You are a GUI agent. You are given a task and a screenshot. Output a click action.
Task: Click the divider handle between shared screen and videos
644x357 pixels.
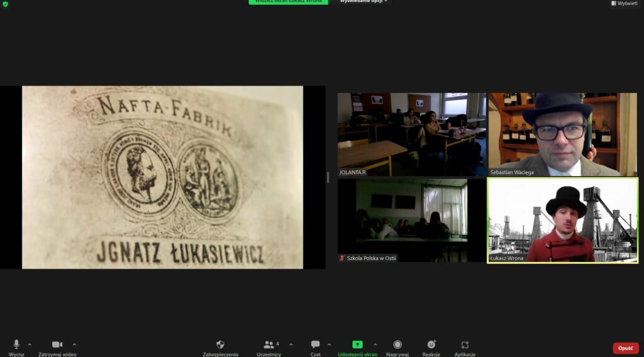pyautogui.click(x=328, y=178)
